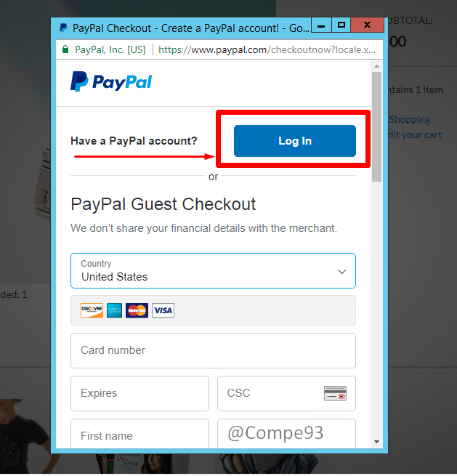
Task: Click the MasterCard icon
Action: (137, 310)
